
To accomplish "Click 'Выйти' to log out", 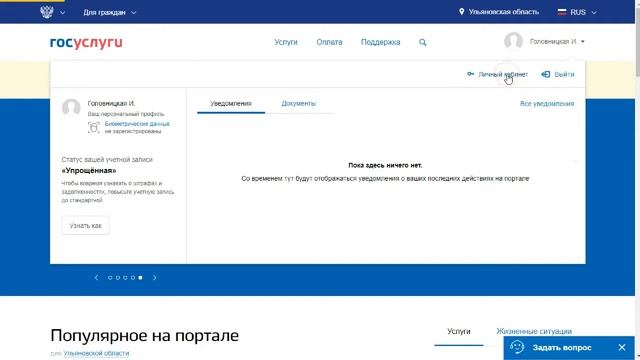I will [564, 74].
